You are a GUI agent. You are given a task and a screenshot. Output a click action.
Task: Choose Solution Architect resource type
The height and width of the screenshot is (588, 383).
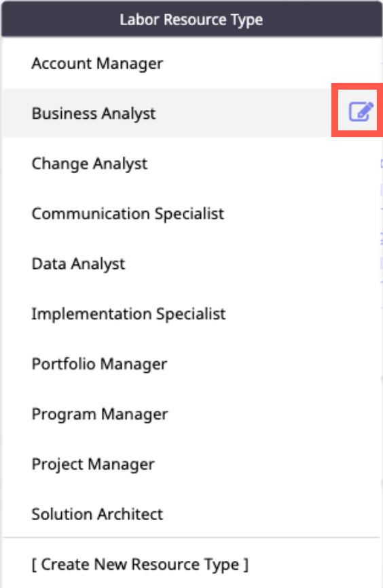pos(191,514)
